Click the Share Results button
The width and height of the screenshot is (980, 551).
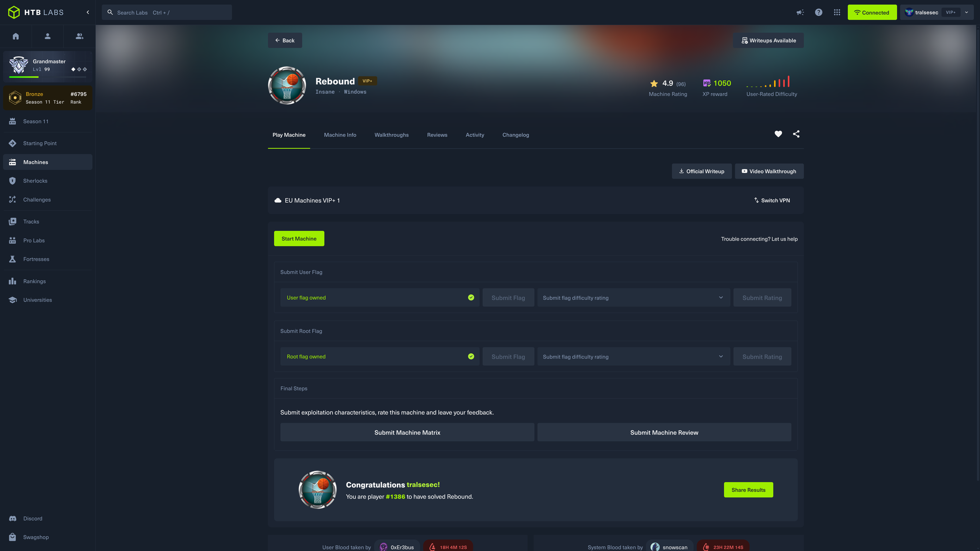click(x=748, y=490)
